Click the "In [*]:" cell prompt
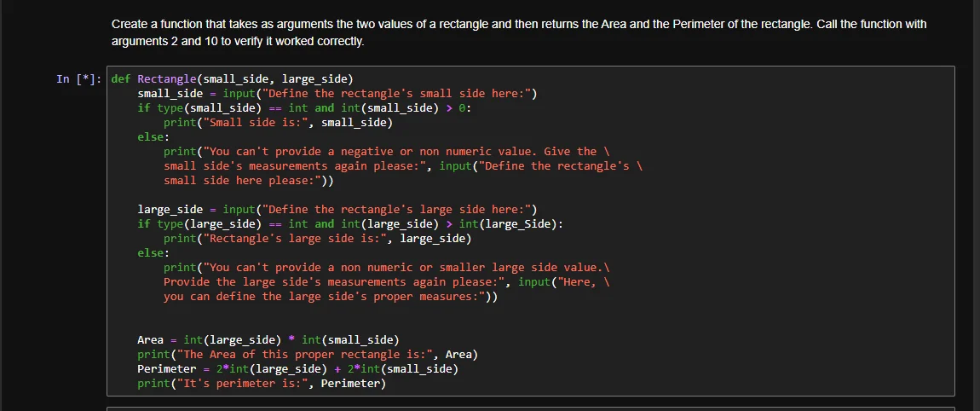This screenshot has width=980, height=411. coord(78,79)
